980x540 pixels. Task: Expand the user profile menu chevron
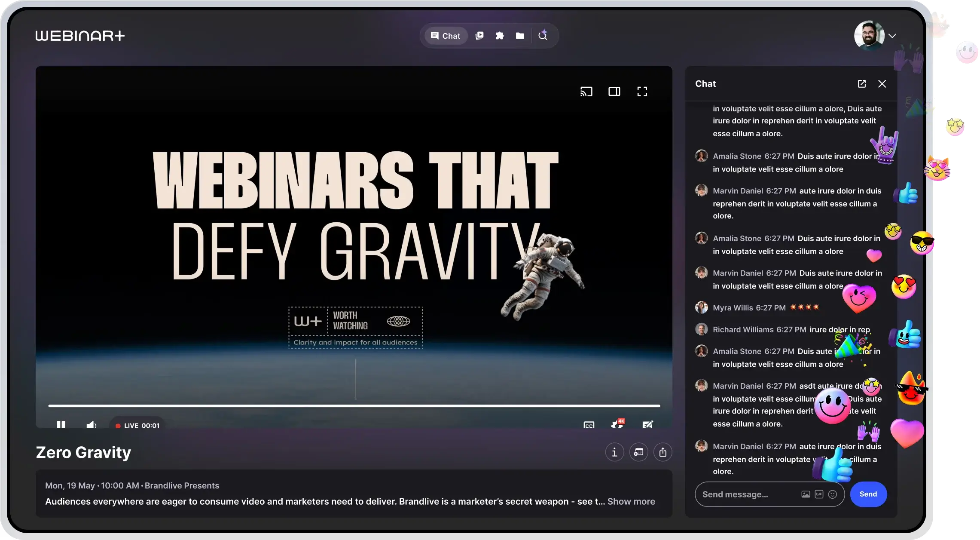[892, 36]
